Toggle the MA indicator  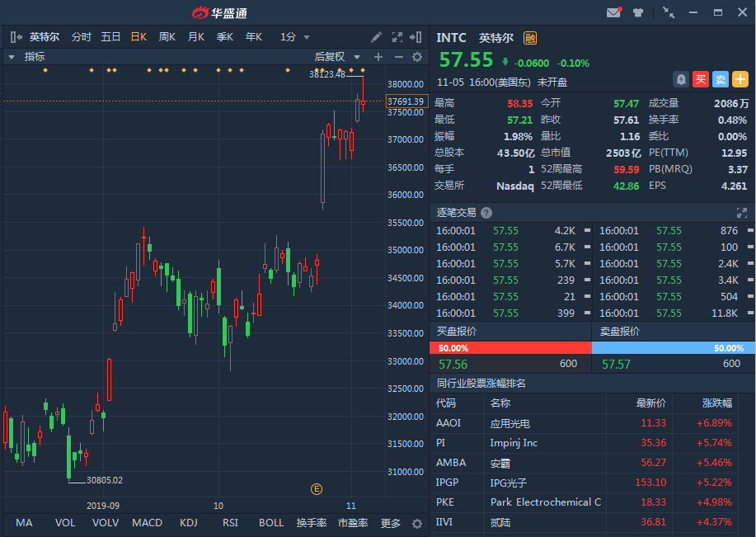click(x=24, y=523)
